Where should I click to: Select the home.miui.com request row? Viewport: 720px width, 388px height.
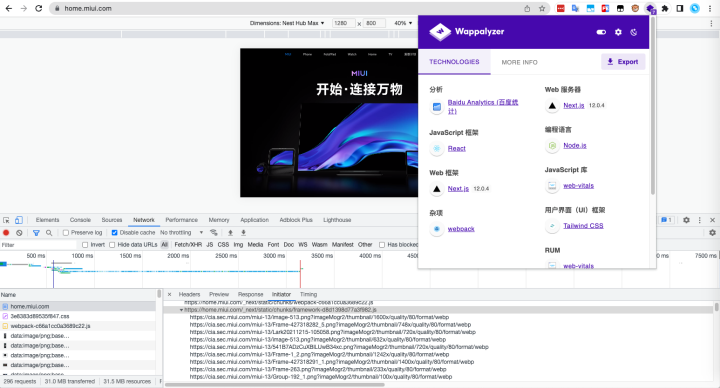click(x=78, y=306)
